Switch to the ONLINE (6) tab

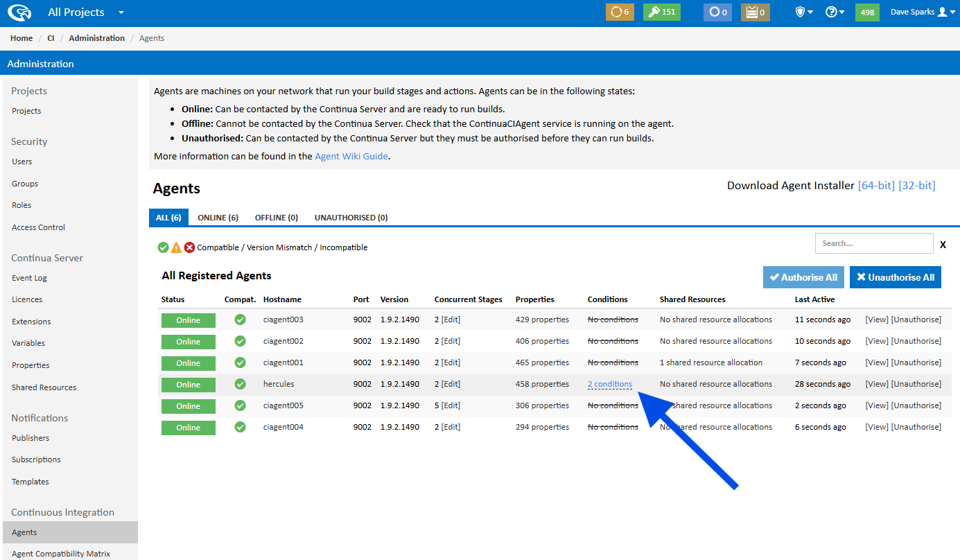pyautogui.click(x=218, y=218)
